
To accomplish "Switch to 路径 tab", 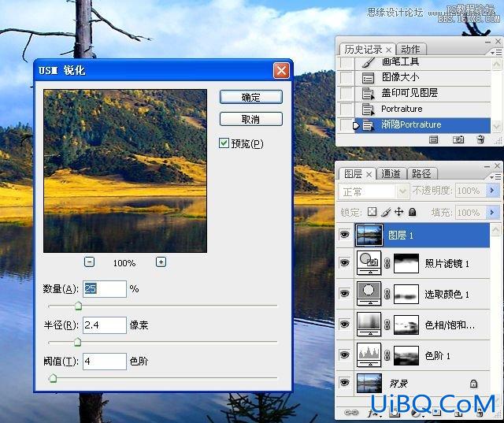I will (421, 174).
